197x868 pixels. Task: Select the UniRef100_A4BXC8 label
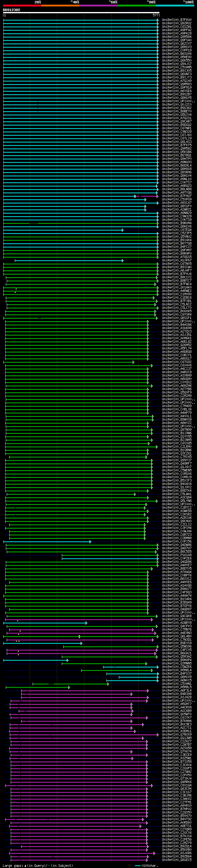pos(177,372)
